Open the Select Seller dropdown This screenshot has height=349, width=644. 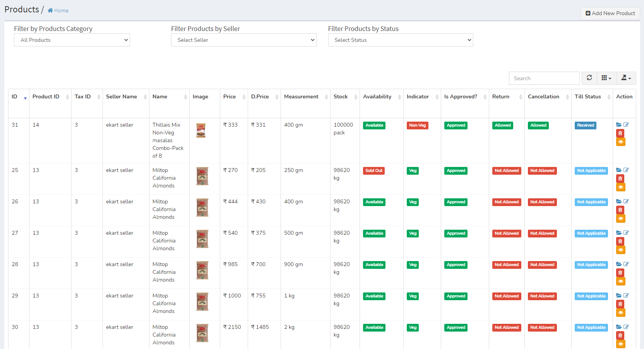[244, 40]
